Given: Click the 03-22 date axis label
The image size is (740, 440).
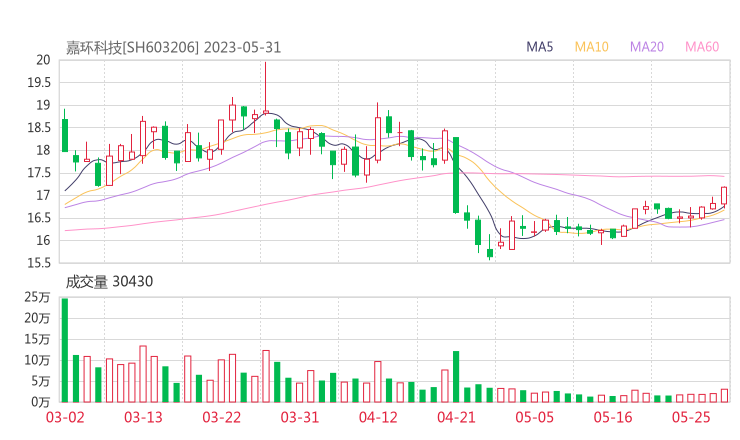Looking at the screenshot, I should point(221,417).
